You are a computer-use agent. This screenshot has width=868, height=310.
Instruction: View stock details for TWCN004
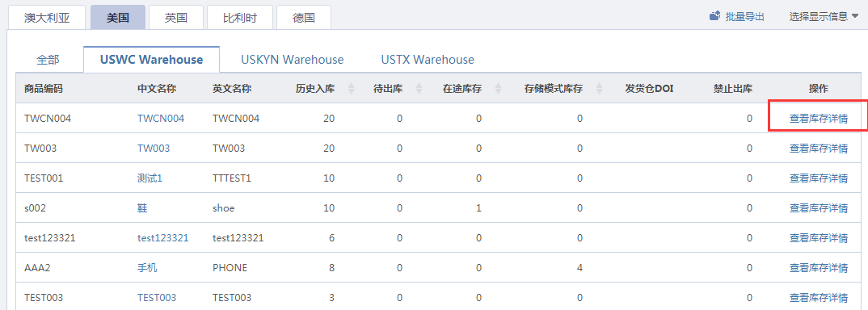click(818, 118)
